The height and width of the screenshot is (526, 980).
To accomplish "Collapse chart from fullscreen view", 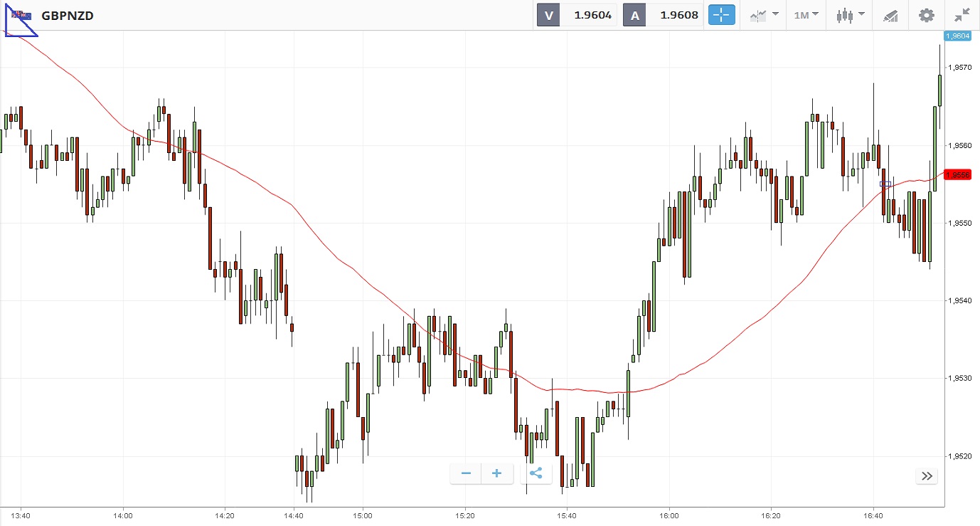I will point(962,15).
